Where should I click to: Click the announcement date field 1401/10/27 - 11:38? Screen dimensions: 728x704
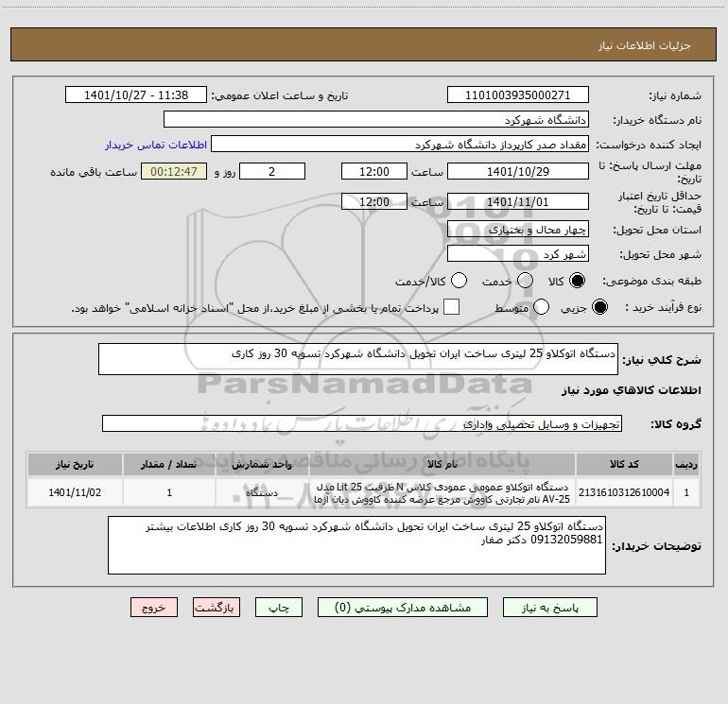click(x=136, y=95)
